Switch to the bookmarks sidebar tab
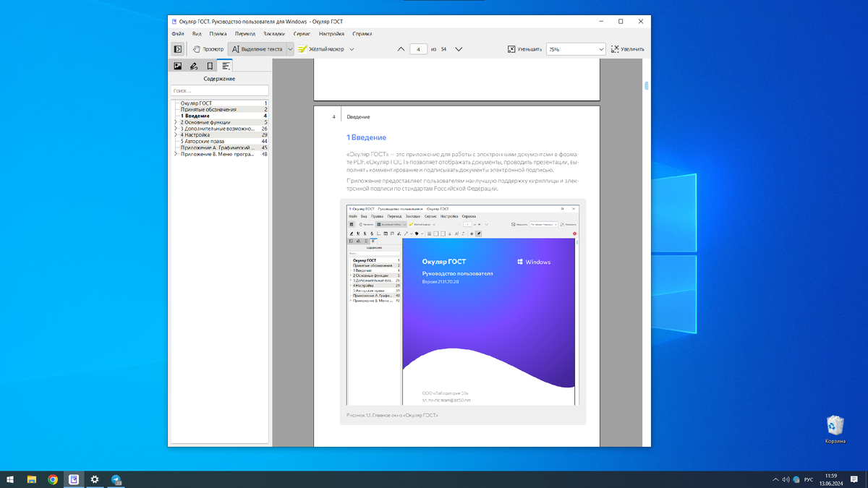 tap(210, 66)
